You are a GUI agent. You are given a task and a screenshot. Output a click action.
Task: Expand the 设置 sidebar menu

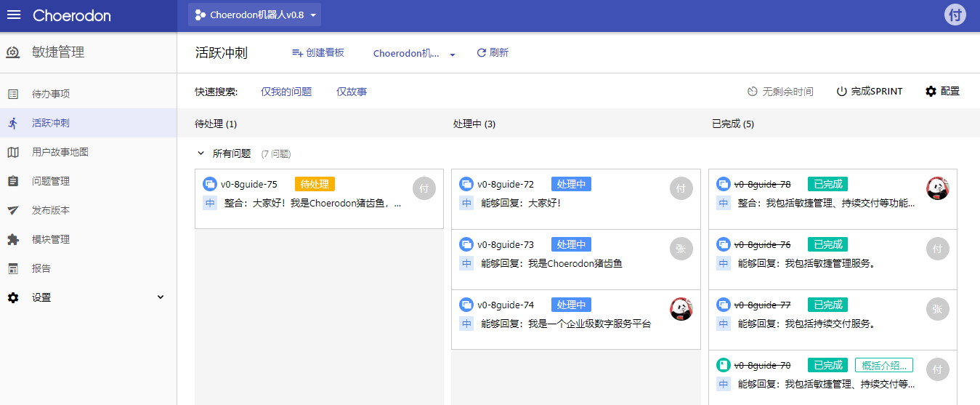point(161,297)
